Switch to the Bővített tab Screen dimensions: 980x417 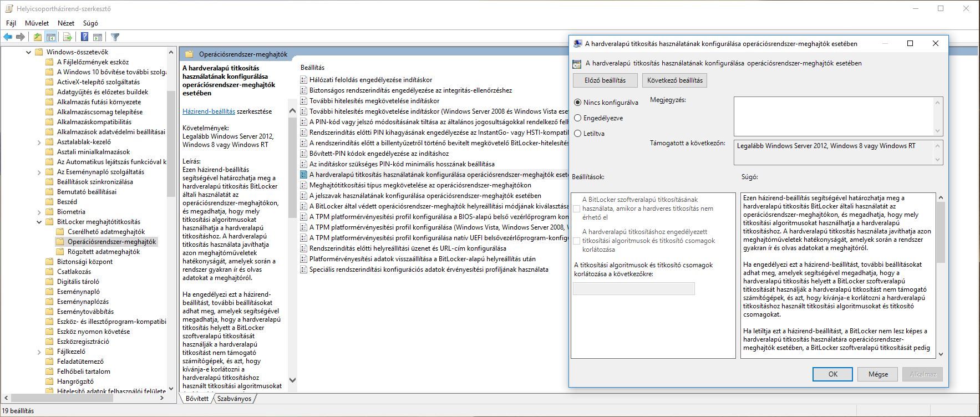coord(197,399)
